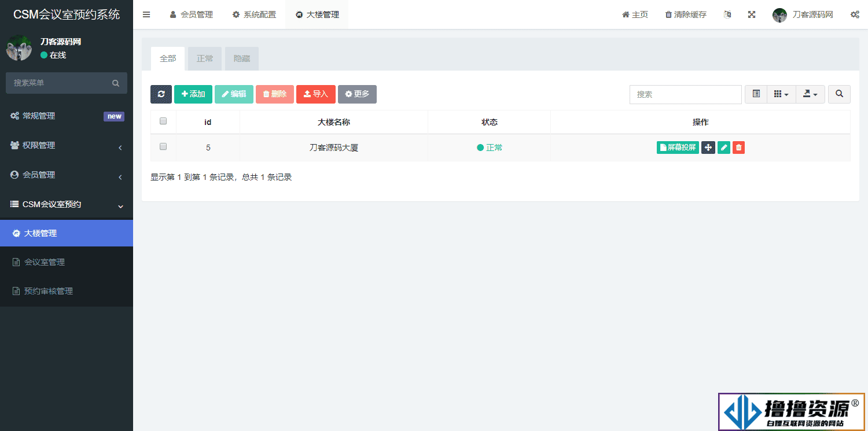Open the columns dropdown in the table toolbar
Image resolution: width=868 pixels, height=431 pixels.
tap(781, 94)
